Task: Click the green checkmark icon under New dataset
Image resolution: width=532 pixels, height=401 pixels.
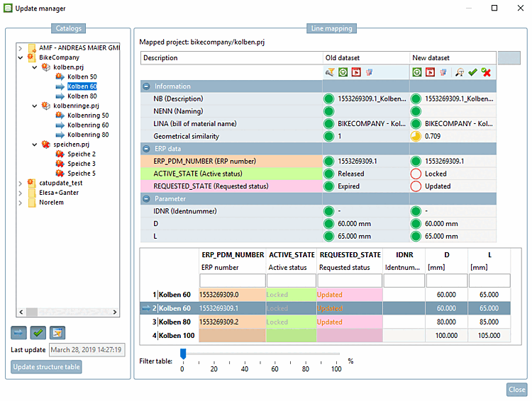Action: (x=473, y=72)
